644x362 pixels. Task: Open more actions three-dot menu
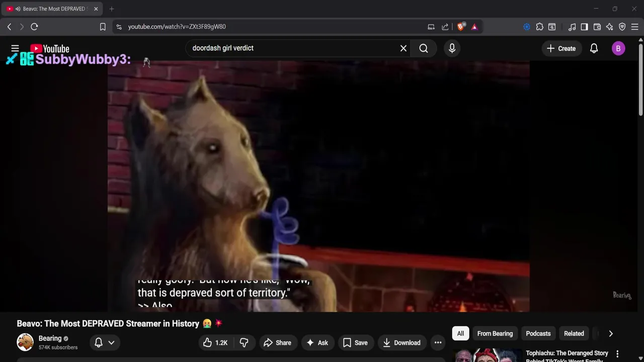[x=438, y=343]
